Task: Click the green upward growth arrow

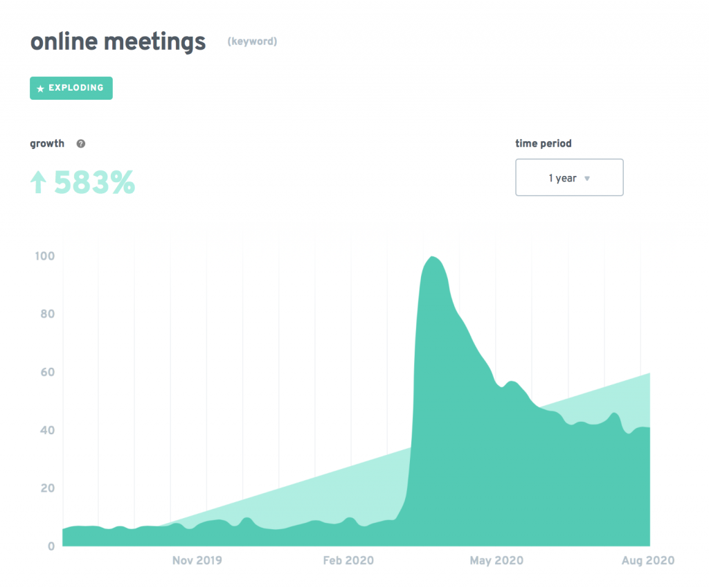Action: point(39,183)
